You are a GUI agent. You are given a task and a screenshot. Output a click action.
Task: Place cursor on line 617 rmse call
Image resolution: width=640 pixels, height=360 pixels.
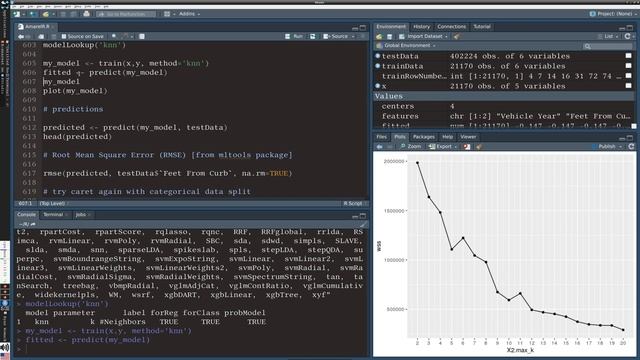point(167,173)
